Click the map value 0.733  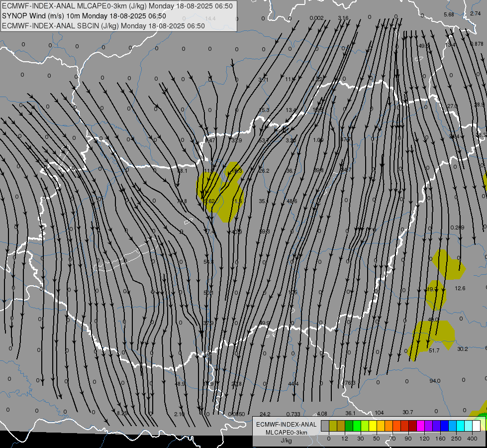293,414
